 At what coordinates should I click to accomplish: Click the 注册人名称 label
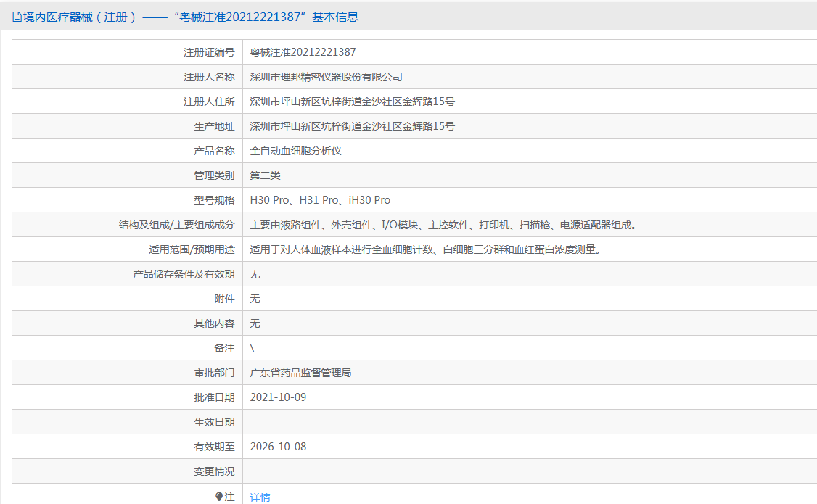[x=209, y=77]
